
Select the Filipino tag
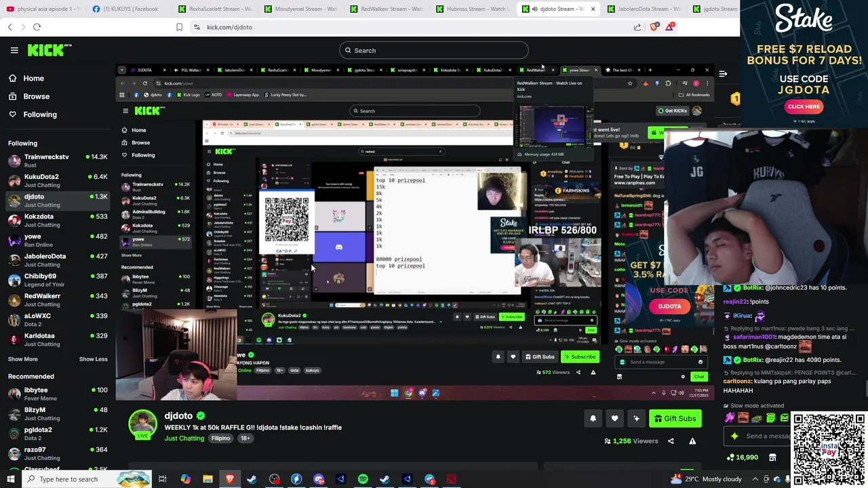[x=220, y=439]
